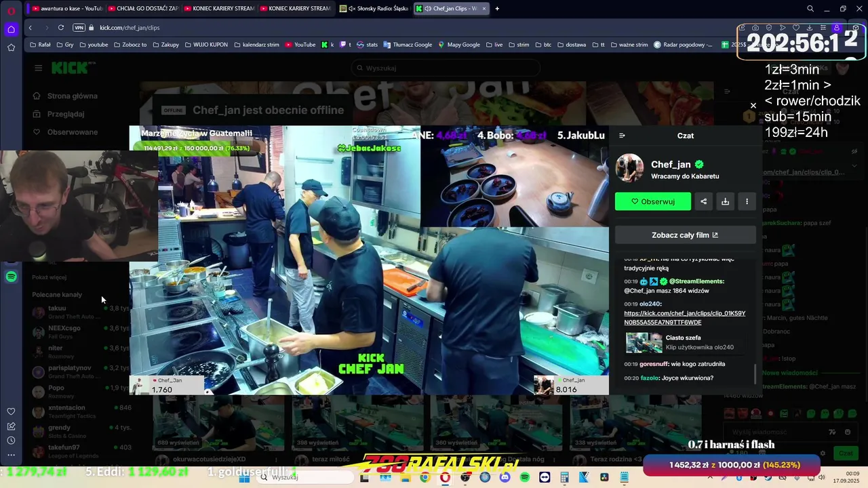This screenshot has height=488, width=868.
Task: Open Spotify from the taskbar
Action: 525,477
